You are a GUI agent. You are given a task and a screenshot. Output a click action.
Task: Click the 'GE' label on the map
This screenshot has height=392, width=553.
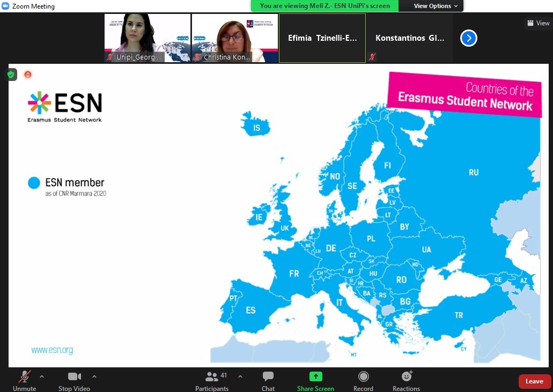[498, 280]
